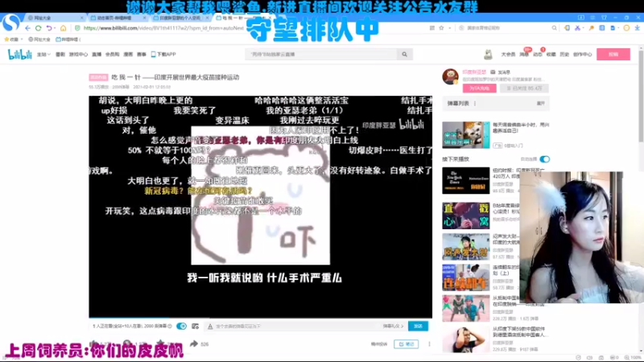Click the grey 已关注 follow button
Screen dimensions: 644x362
pos(524,88)
